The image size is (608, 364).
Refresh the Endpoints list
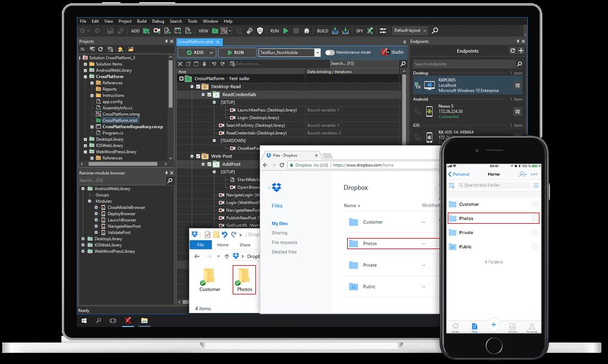pyautogui.click(x=512, y=51)
